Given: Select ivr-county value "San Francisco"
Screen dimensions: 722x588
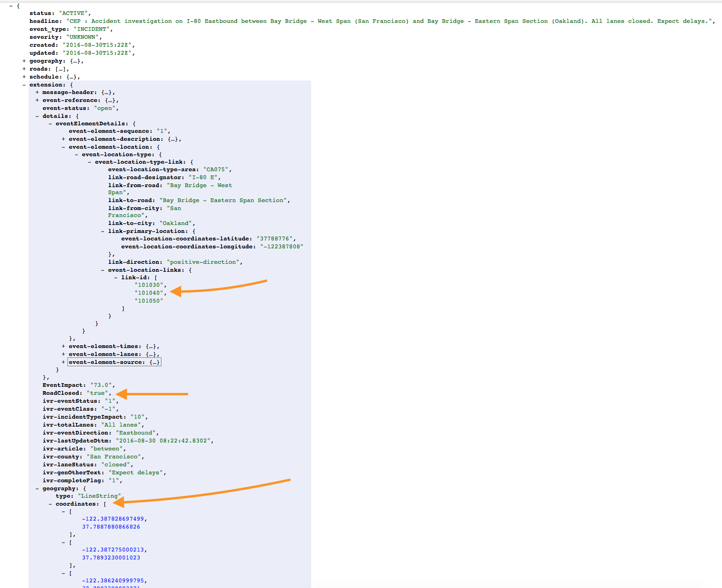Looking at the screenshot, I should [x=114, y=457].
